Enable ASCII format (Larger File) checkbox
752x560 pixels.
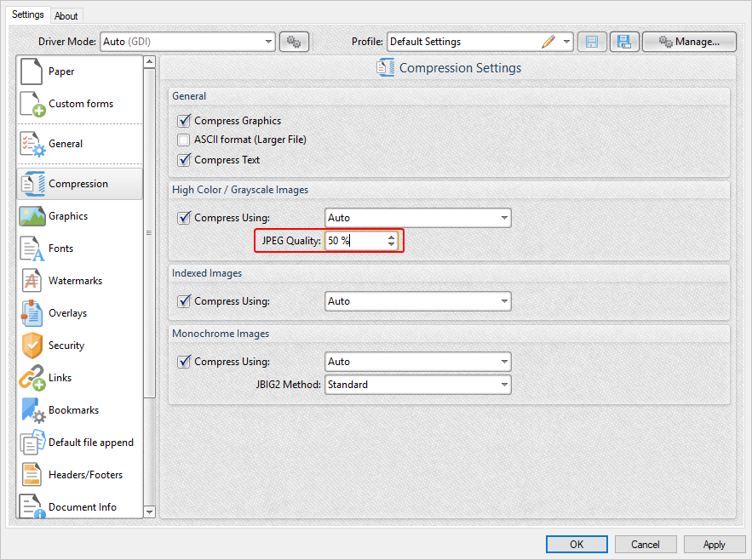tap(183, 140)
